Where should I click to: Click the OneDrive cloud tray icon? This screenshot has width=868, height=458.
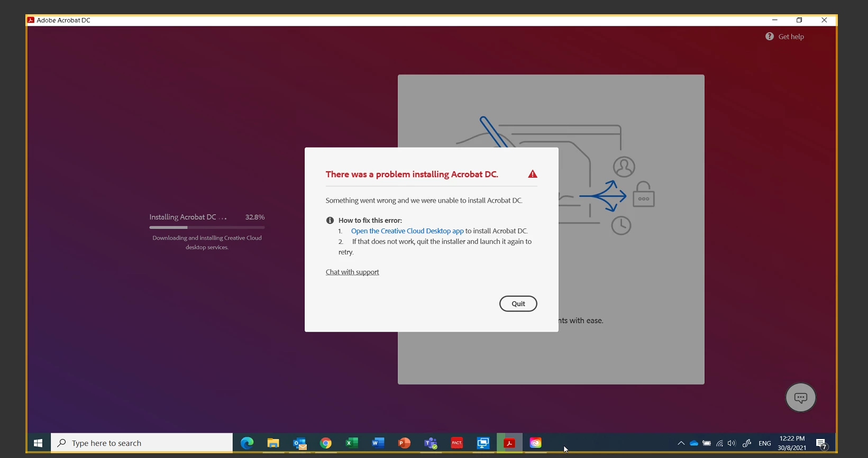click(x=694, y=443)
